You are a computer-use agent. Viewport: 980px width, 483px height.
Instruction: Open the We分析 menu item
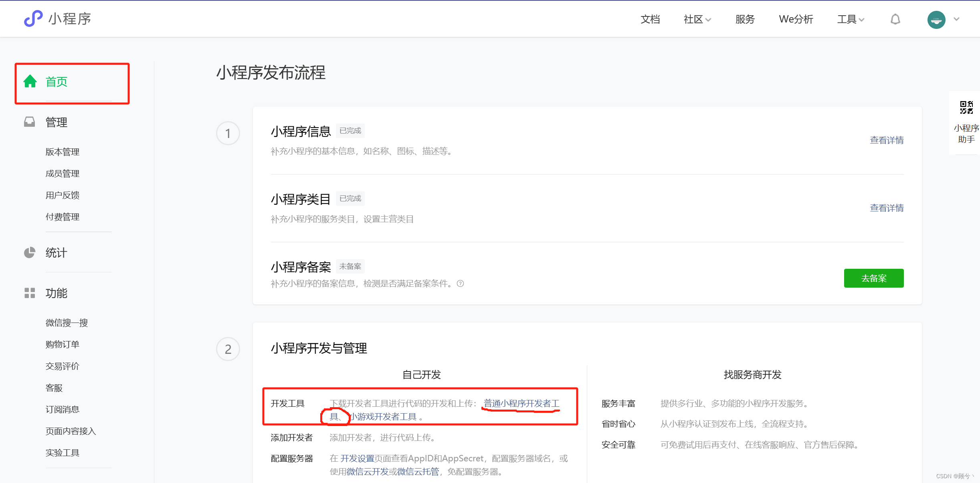point(796,19)
